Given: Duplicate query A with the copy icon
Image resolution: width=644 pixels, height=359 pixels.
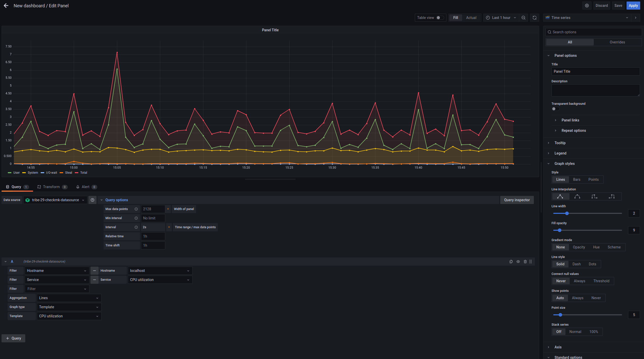Looking at the screenshot, I should (x=511, y=262).
